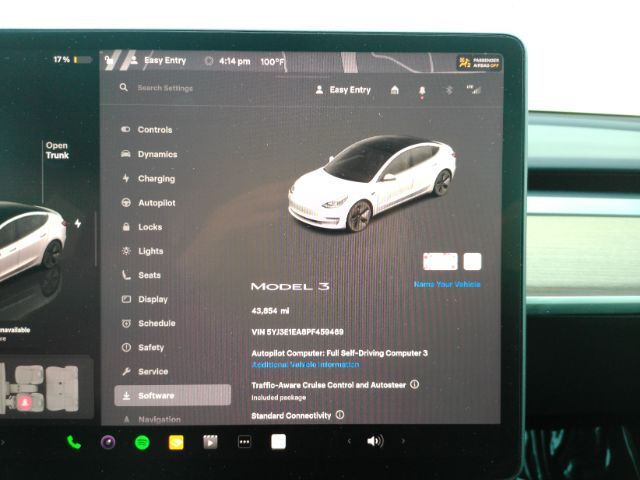Tap the LTE signal strength icon
Image resolution: width=640 pixels, height=480 pixels.
click(x=473, y=89)
